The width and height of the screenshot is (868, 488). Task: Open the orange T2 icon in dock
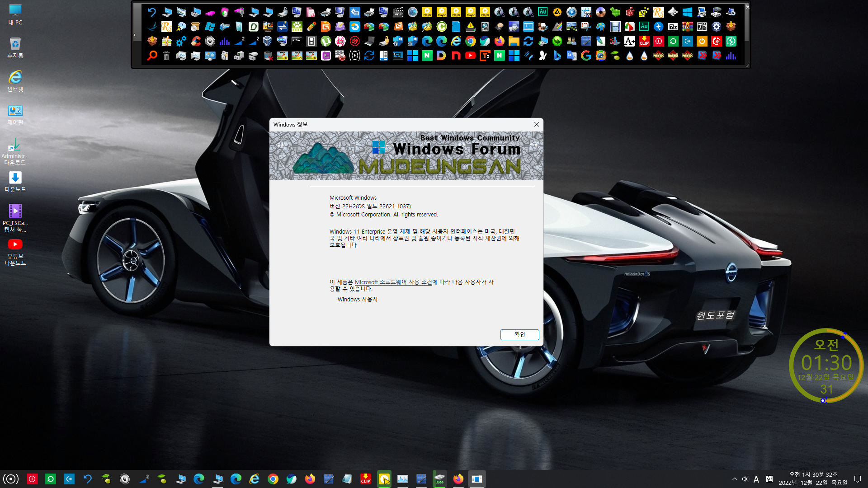coord(485,56)
